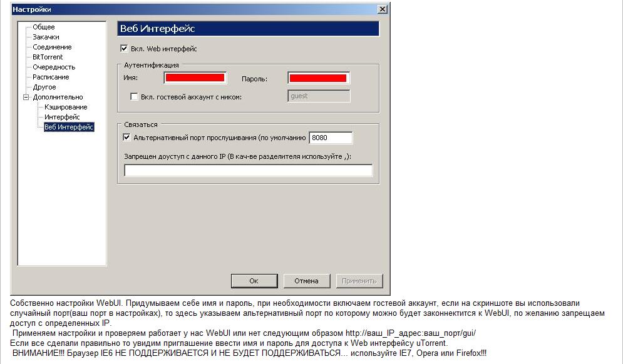Enable the guest account checkbox

coord(134,96)
